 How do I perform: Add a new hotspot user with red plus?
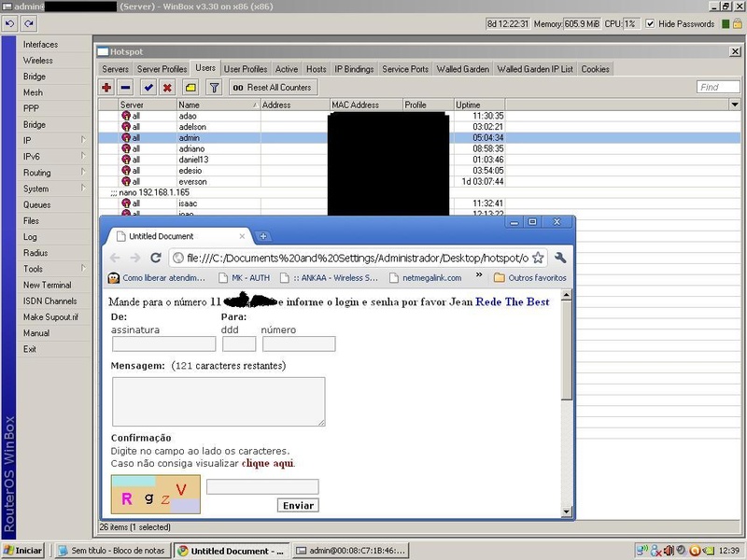pos(106,88)
